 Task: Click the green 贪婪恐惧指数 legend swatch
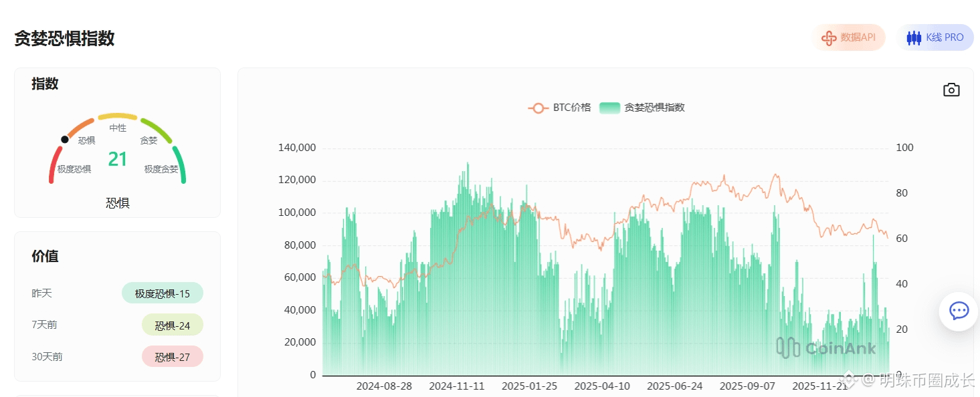pos(610,108)
